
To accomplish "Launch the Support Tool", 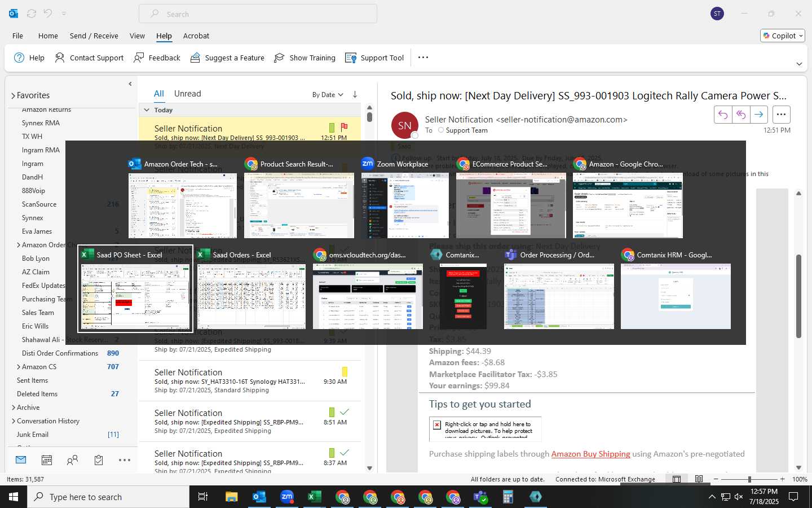I will click(x=374, y=58).
